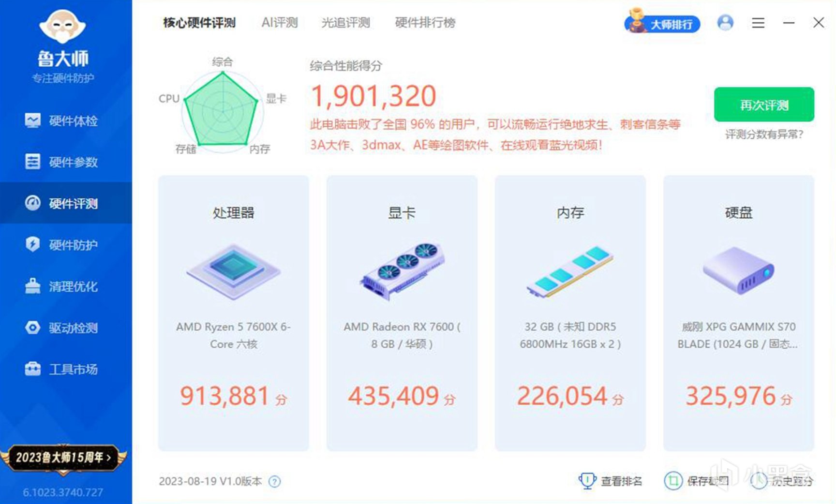Open the 2023鲁大师15周年 banner
The image size is (836, 504).
[x=63, y=458]
